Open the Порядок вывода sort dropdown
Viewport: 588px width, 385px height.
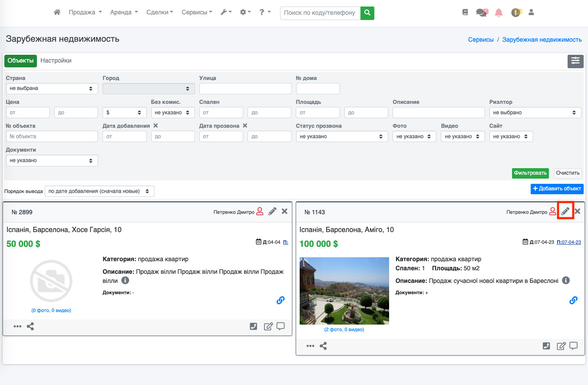99,191
